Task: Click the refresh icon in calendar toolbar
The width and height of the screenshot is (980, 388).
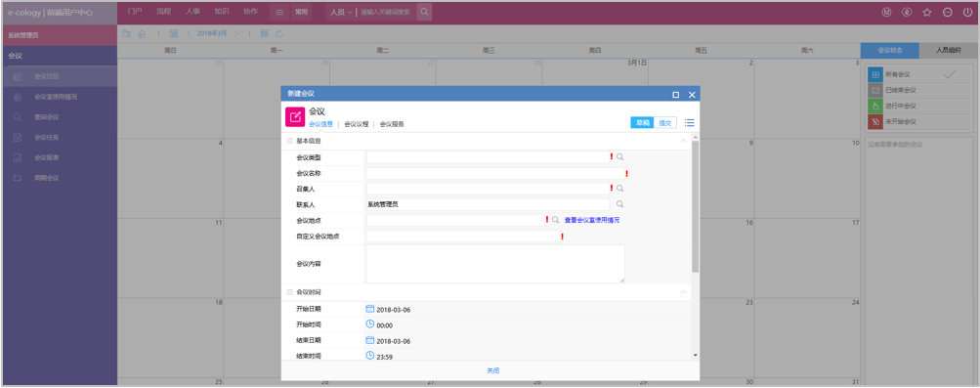Action: [279, 34]
